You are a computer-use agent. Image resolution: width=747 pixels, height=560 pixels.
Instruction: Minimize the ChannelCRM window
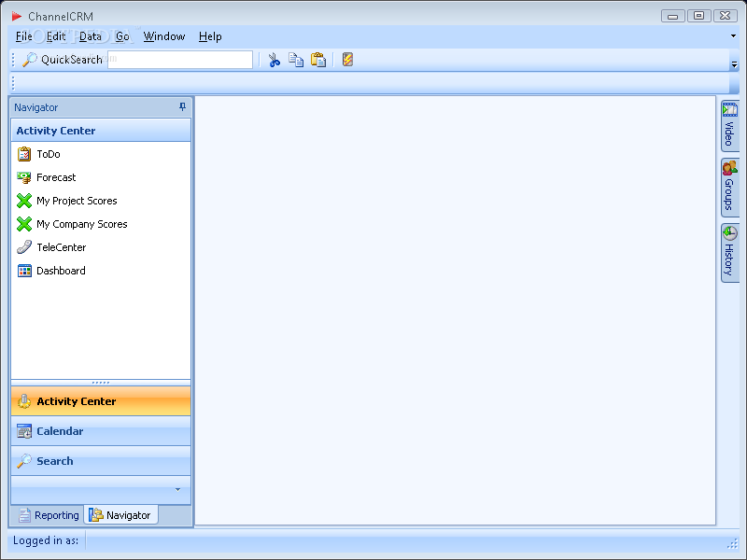(672, 16)
